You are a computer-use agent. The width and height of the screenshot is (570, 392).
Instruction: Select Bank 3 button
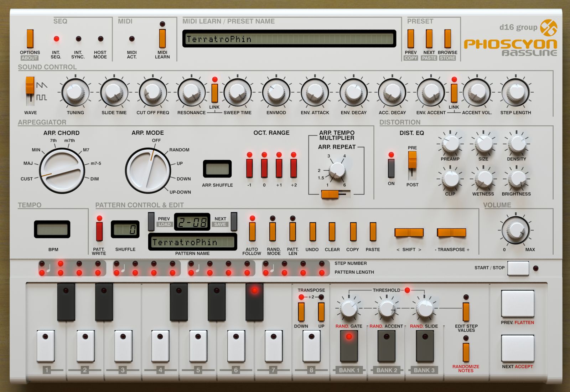[x=424, y=346]
